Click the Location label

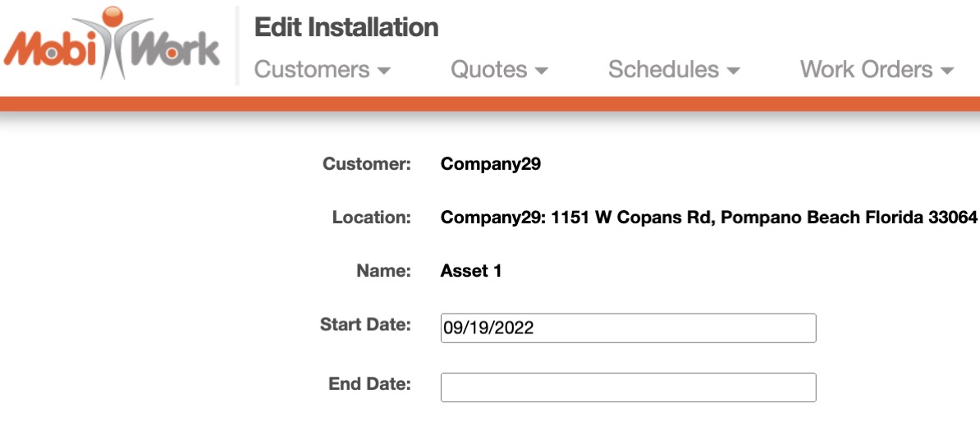(x=371, y=218)
